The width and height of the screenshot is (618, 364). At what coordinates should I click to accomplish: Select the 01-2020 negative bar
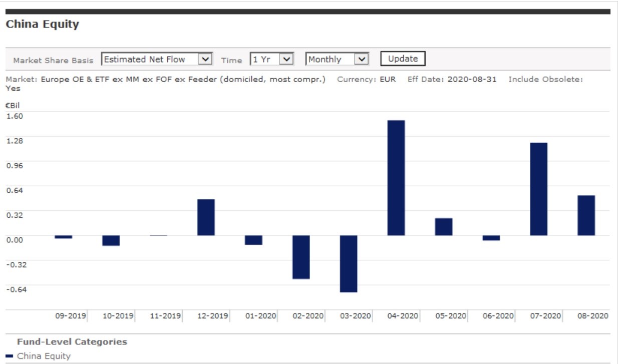tap(253, 240)
